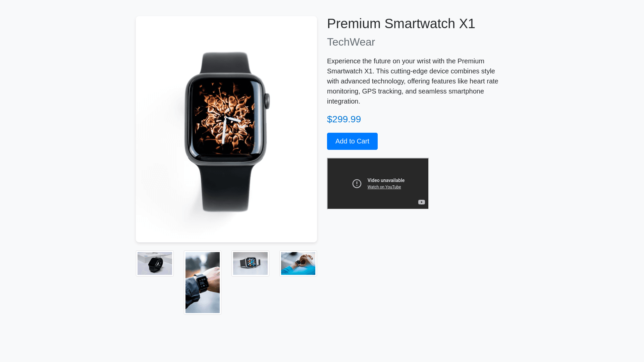The image size is (644, 362).
Task: Click the Premium Smartwatch X1 title
Action: [x=401, y=23]
